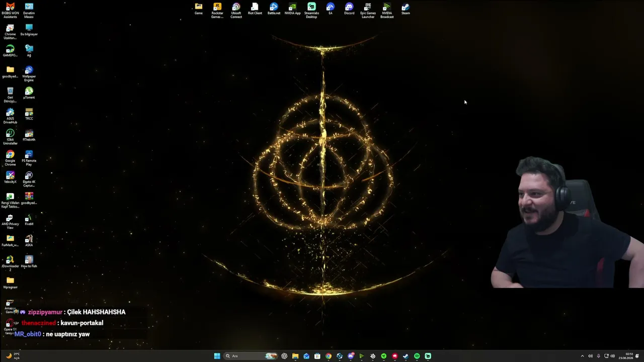Screen dimensions: 644x362
Task: Open the notification bell in taskbar
Action: click(x=638, y=356)
